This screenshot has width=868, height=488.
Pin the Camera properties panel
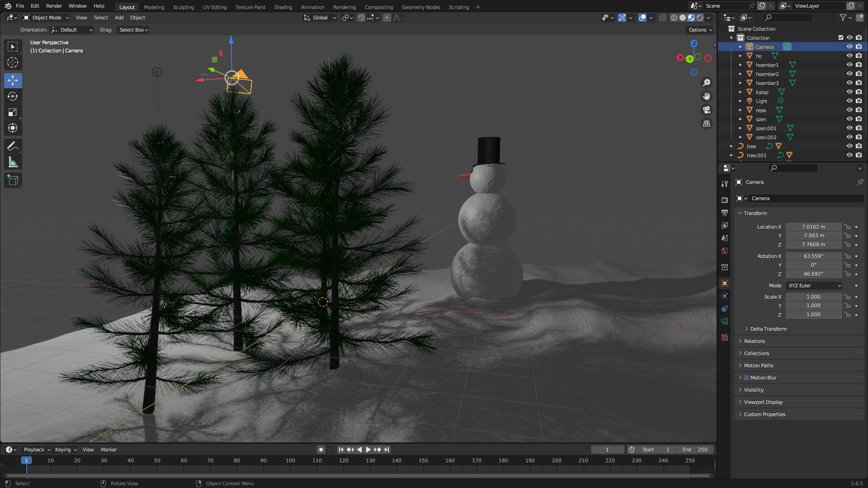pos(860,182)
